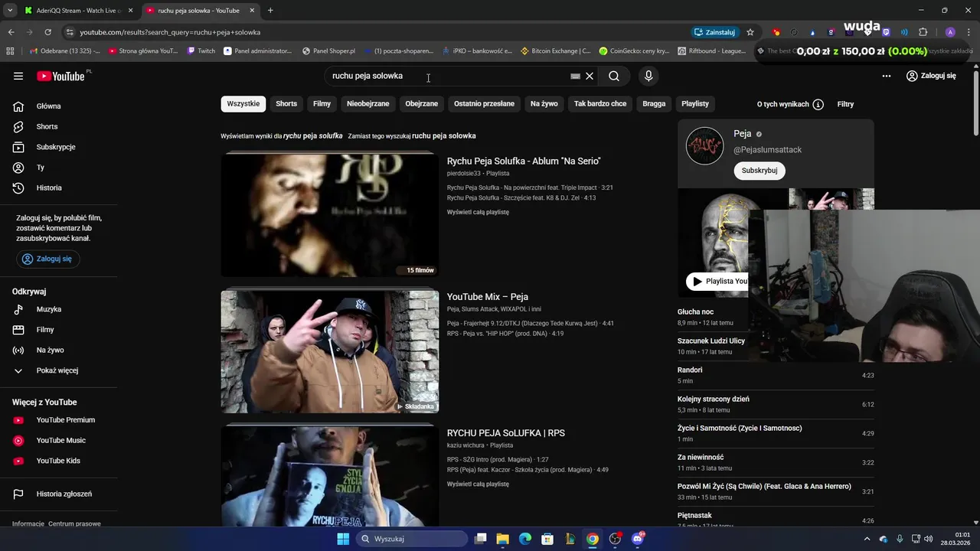Open YouTube settings three-dot menu
Image resolution: width=980 pixels, height=551 pixels.
pos(887,76)
